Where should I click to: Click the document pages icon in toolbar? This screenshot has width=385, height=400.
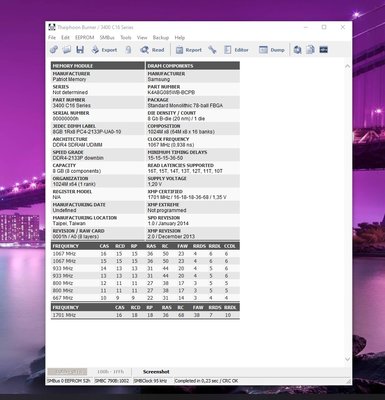[310, 50]
